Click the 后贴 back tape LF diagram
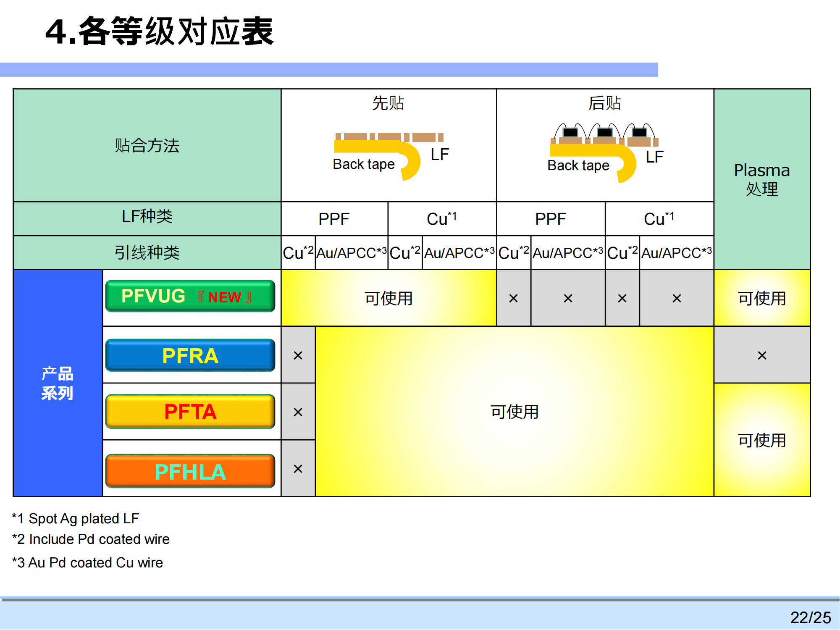 click(605, 153)
